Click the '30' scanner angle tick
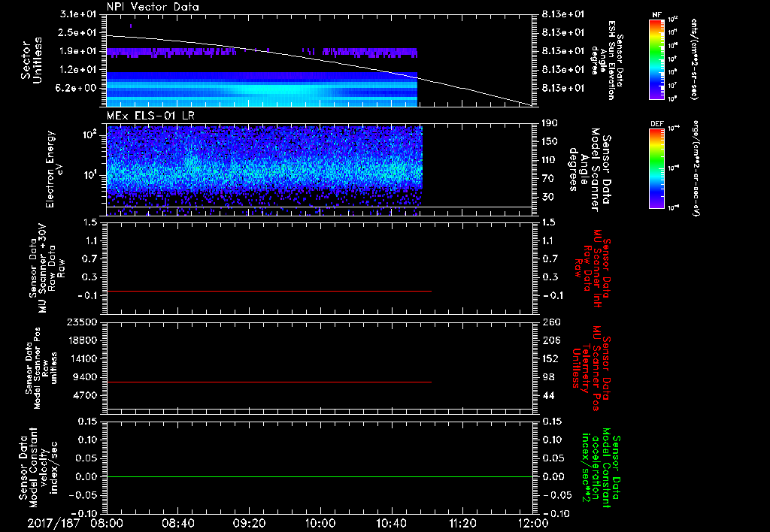Image resolution: width=770 pixels, height=532 pixels. pos(548,197)
